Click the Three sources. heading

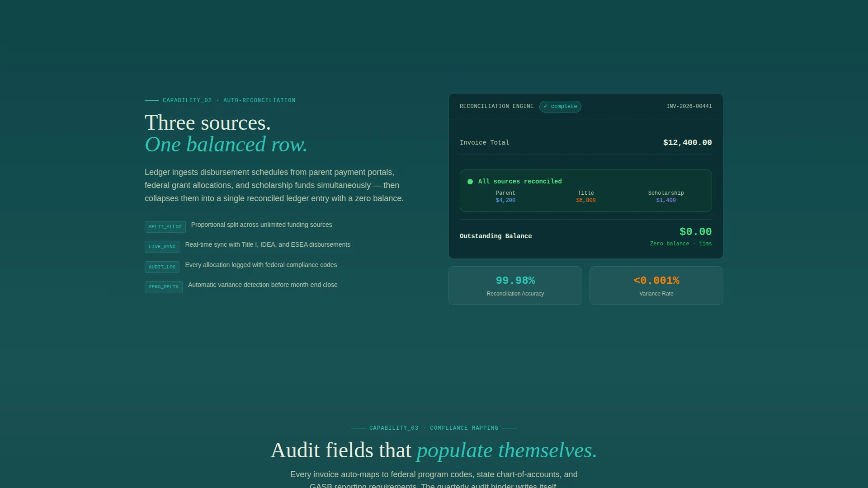[208, 123]
